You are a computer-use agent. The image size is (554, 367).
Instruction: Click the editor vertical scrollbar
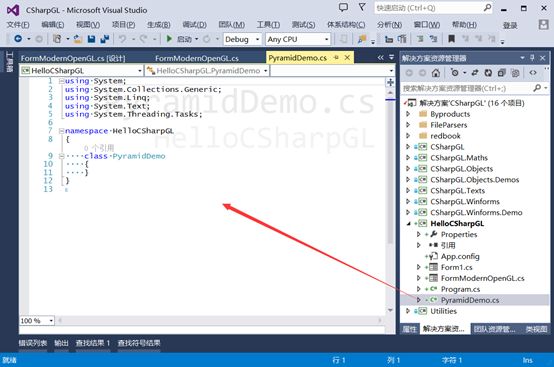coord(390,201)
